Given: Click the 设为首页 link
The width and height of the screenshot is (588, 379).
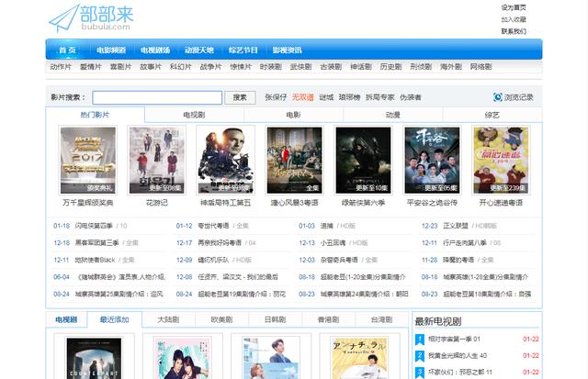Looking at the screenshot, I should 513,7.
